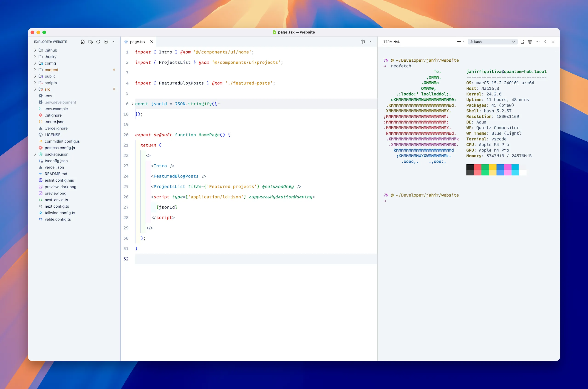588x389 pixels.
Task: Click the preview-dark.png image icon
Action: [41, 186]
